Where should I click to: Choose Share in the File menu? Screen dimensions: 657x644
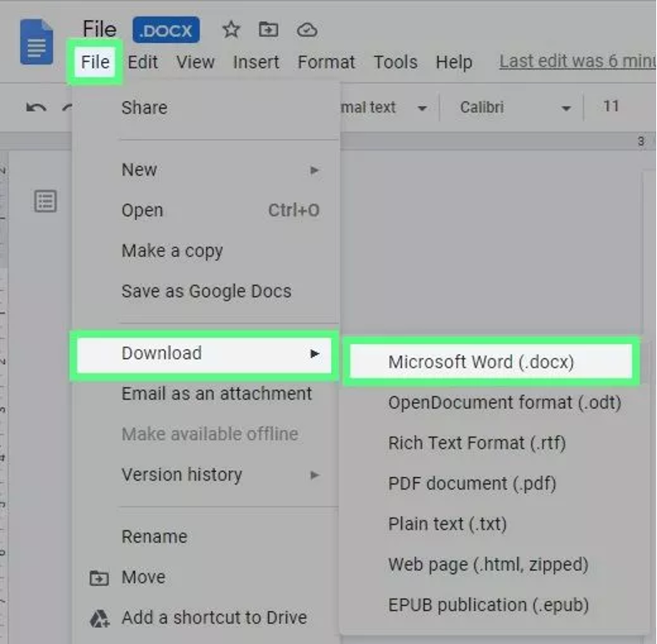(206, 108)
